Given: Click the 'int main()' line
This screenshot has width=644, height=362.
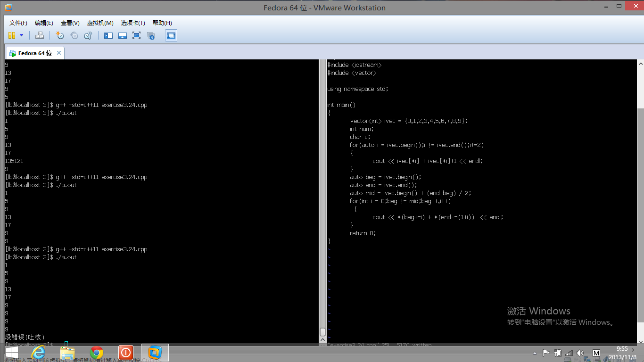Looking at the screenshot, I should (341, 105).
